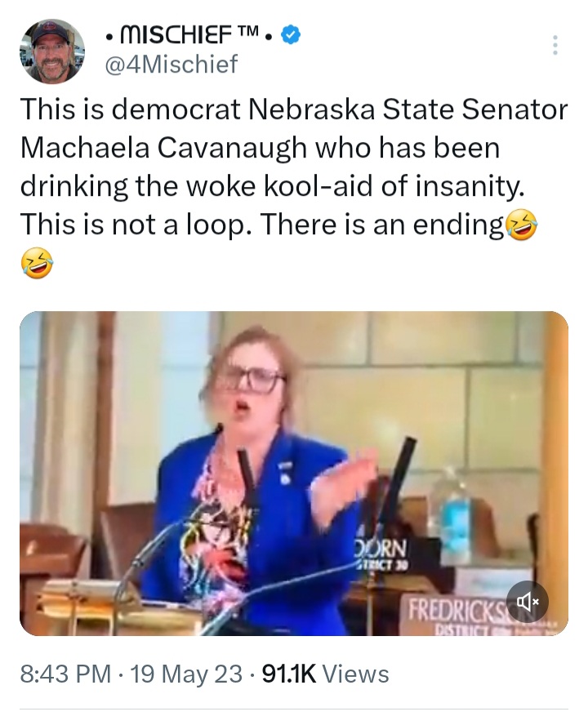Click the blue verified checkmark badge
588x712 pixels.
click(291, 35)
